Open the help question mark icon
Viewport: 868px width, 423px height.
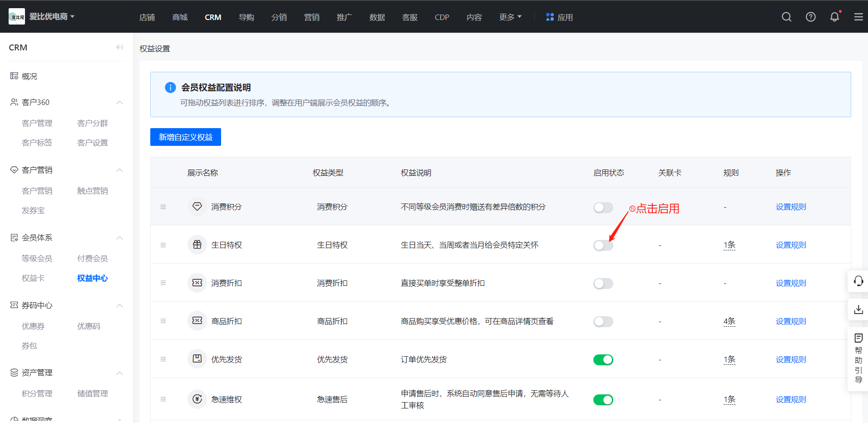[811, 17]
